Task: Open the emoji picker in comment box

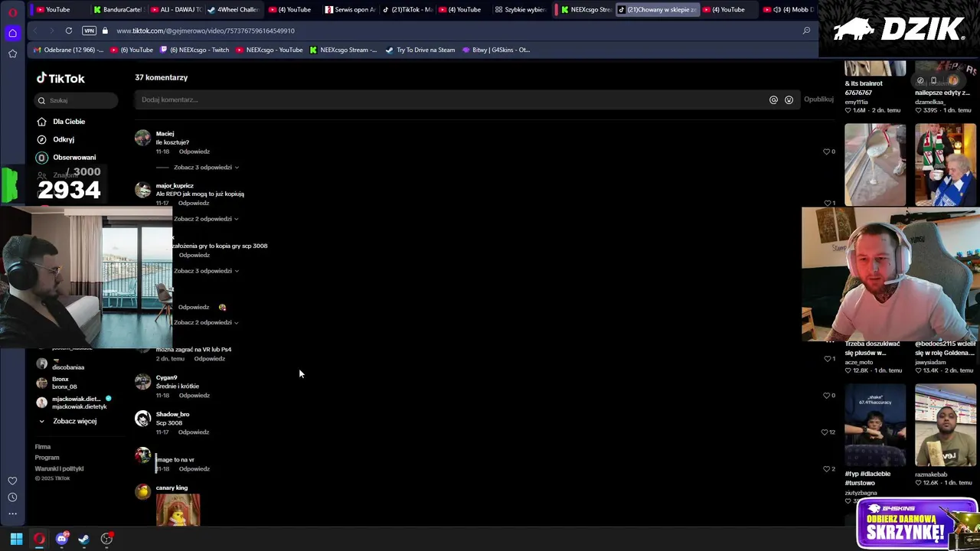Action: (x=789, y=99)
